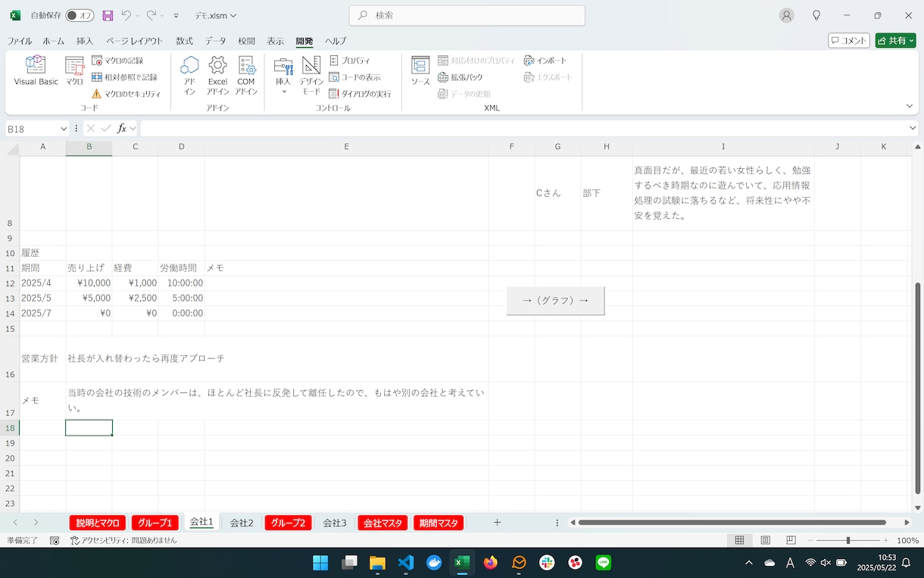Click ダイアログの実行 run dialog
This screenshot has height=578, width=924.
(361, 94)
